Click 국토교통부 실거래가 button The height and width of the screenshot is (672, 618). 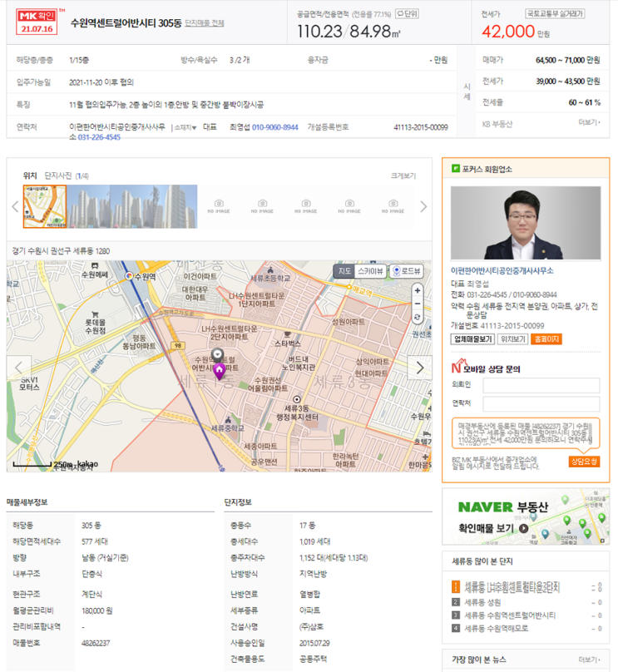click(x=555, y=13)
